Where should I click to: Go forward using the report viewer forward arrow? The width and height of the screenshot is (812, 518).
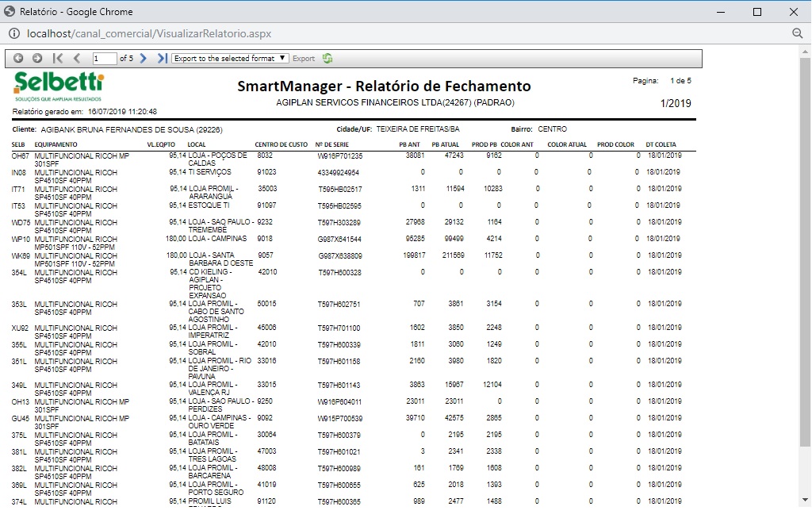click(37, 59)
